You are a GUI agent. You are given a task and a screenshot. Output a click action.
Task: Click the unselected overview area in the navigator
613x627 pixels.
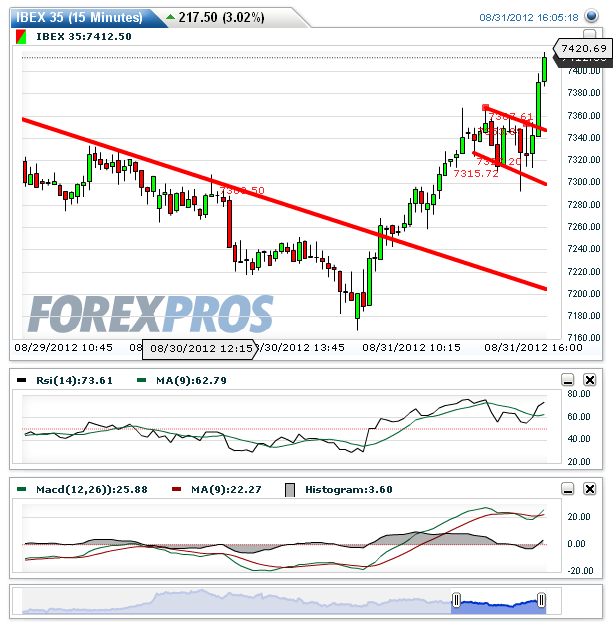[236, 601]
